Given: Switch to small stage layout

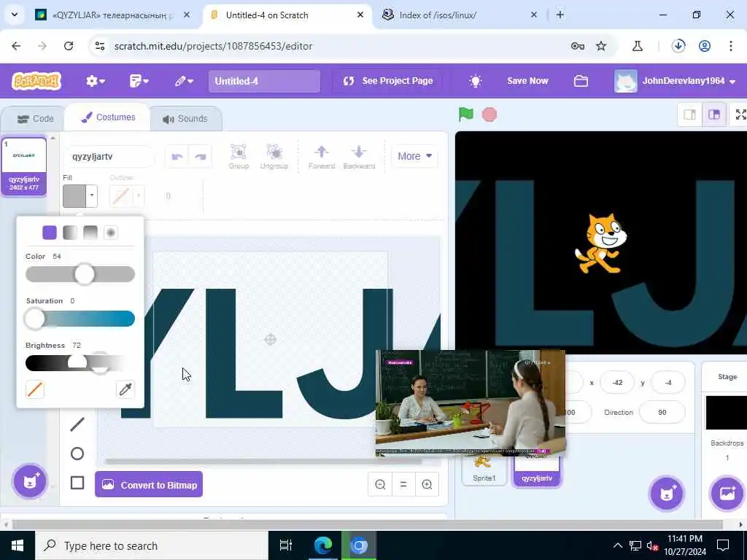Looking at the screenshot, I should point(690,114).
